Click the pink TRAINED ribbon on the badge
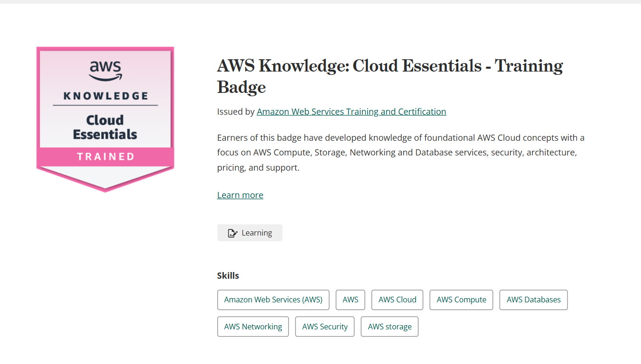Screen dimensions: 641x364 click(105, 156)
